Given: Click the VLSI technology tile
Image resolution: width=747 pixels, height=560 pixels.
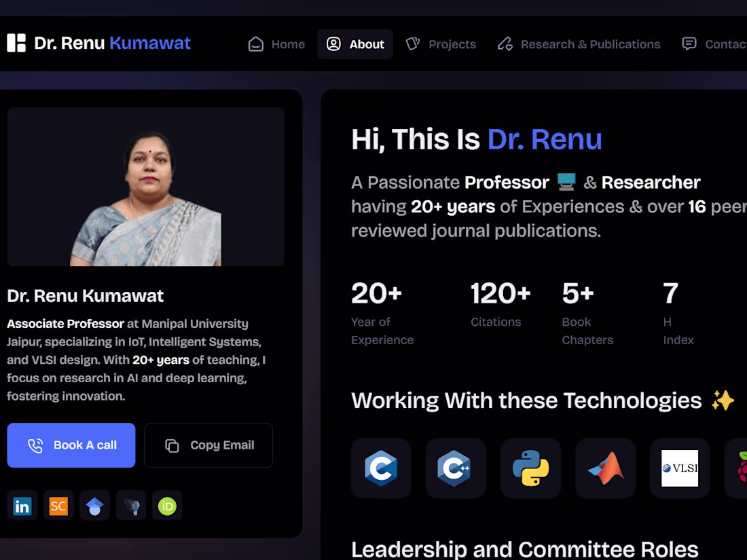Looking at the screenshot, I should [680, 468].
